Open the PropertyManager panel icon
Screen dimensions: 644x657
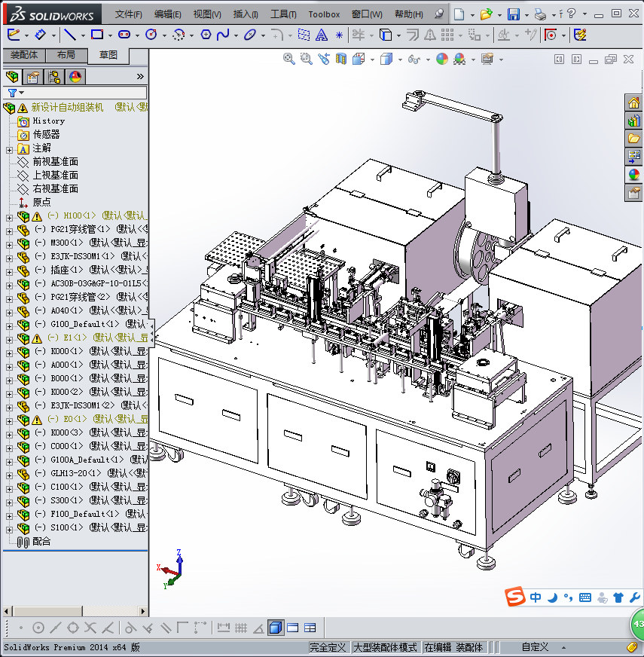[x=32, y=77]
